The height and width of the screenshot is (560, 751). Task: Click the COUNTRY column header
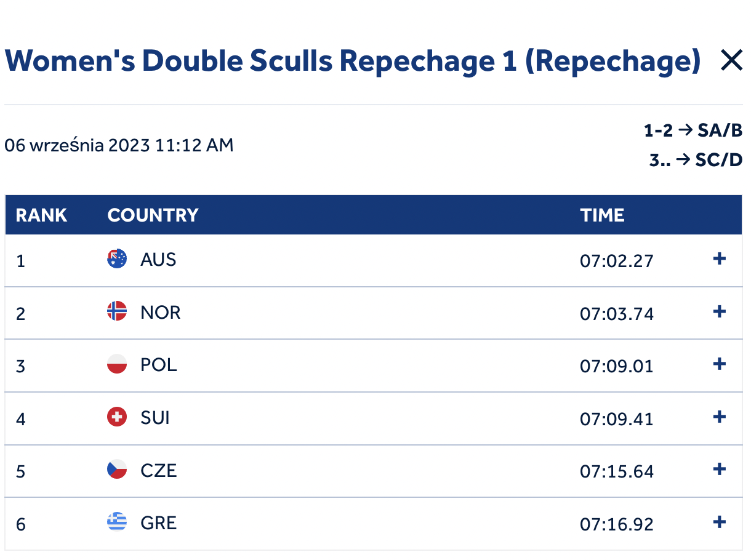[153, 215]
